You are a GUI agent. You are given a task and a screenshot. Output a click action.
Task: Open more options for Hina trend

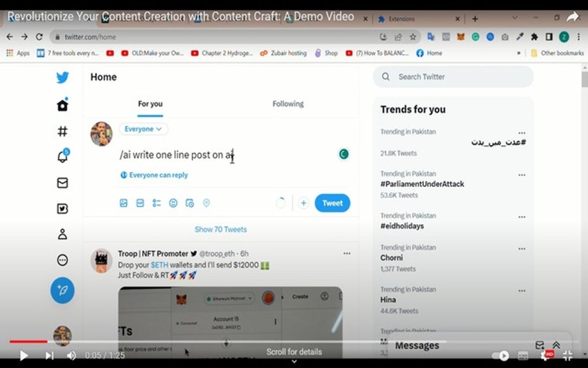click(x=522, y=291)
